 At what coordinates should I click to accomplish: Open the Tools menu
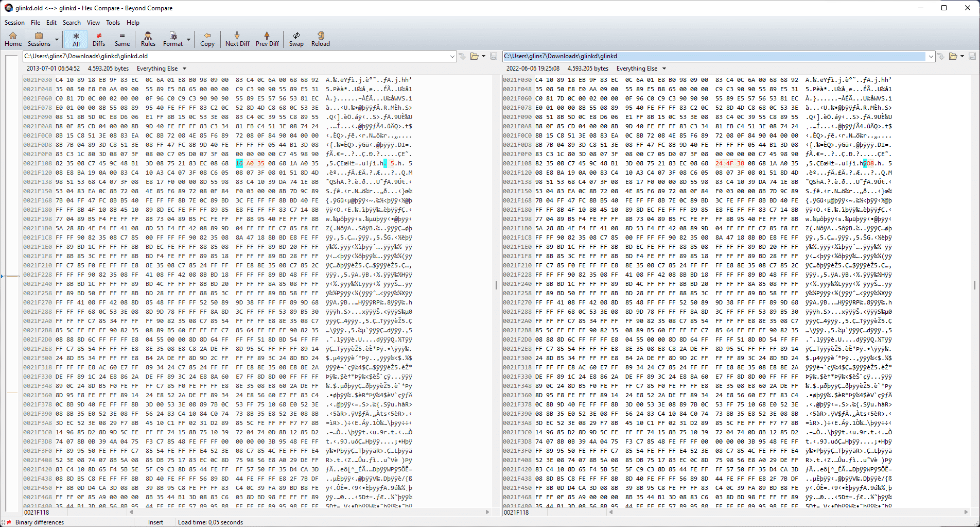[x=113, y=23]
